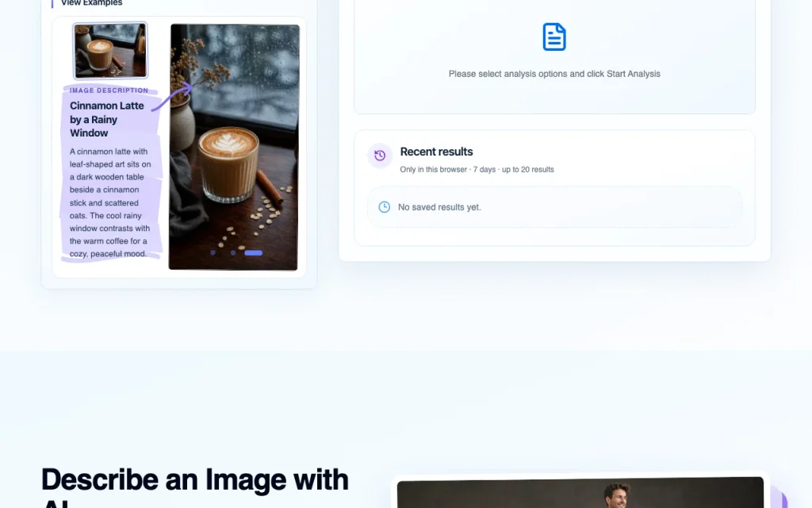Image resolution: width=812 pixels, height=508 pixels.
Task: Select the Cinnamon Latte by a Rainy Window title
Action: pos(107,119)
